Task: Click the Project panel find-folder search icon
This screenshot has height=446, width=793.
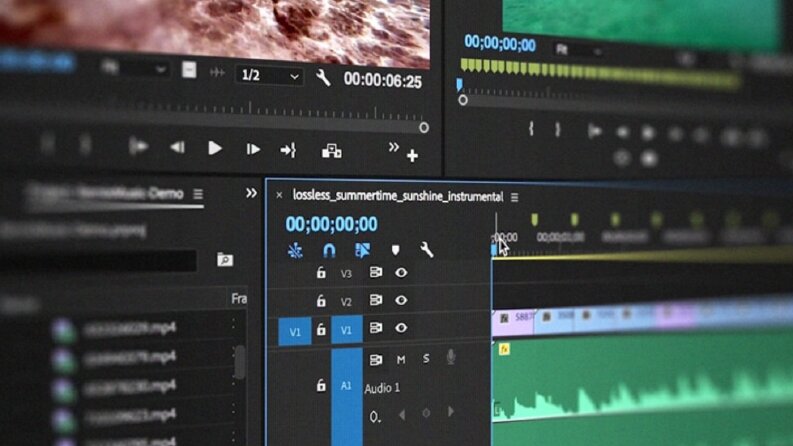Action: (x=225, y=260)
